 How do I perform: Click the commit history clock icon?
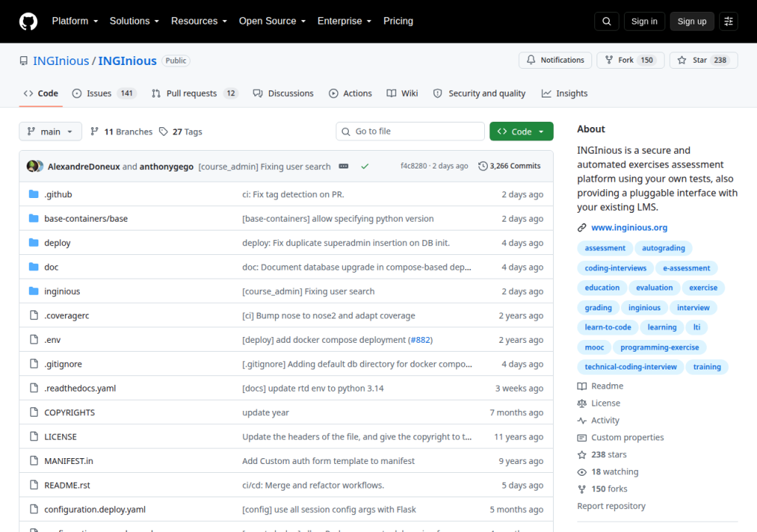click(483, 166)
